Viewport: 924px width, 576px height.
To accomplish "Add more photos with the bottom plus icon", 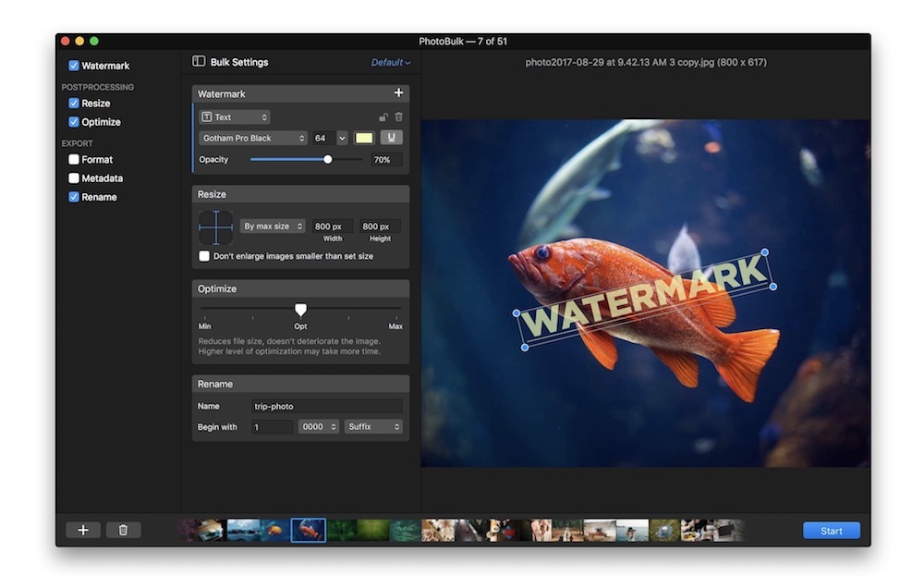I will (x=82, y=530).
